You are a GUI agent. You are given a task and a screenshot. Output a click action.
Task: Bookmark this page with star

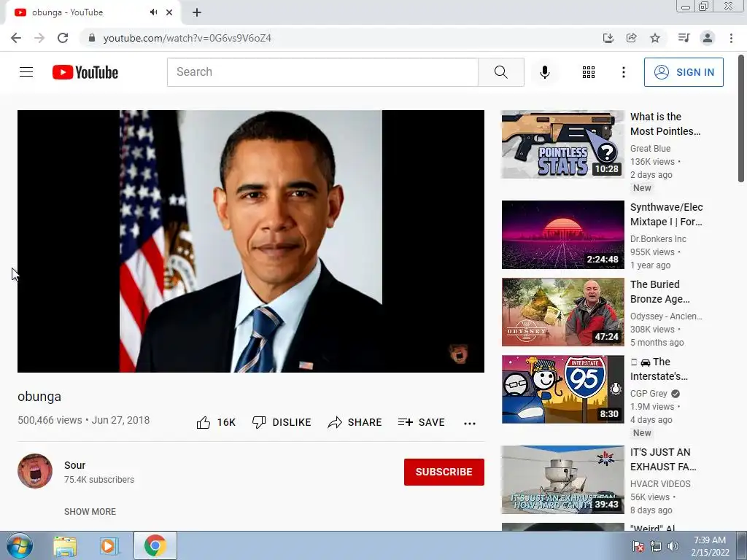[655, 38]
